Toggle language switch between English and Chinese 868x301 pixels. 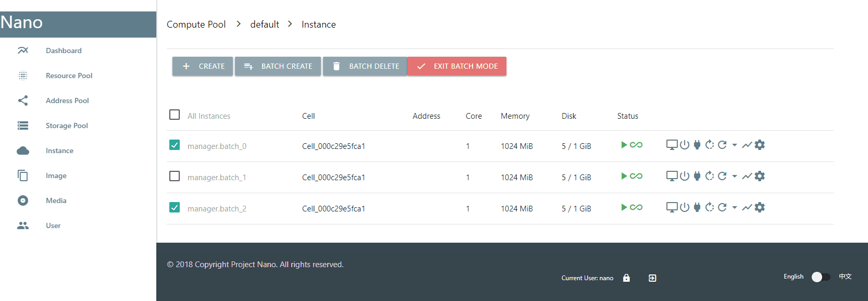click(x=821, y=277)
